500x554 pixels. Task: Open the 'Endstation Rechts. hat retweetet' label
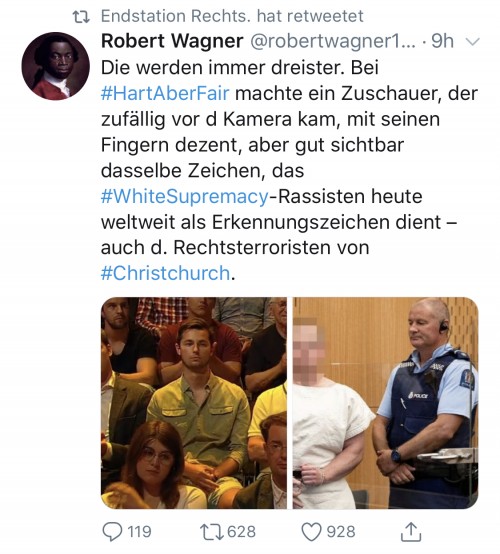pos(232,16)
